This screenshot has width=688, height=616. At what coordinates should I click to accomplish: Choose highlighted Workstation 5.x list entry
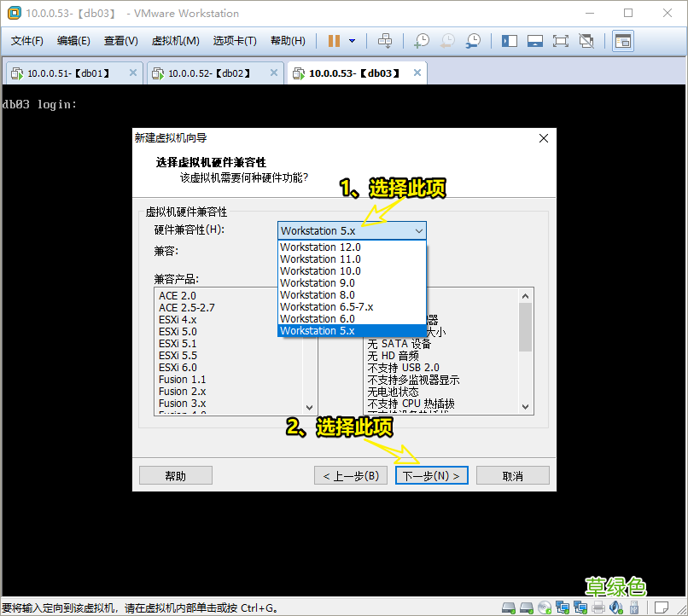352,330
